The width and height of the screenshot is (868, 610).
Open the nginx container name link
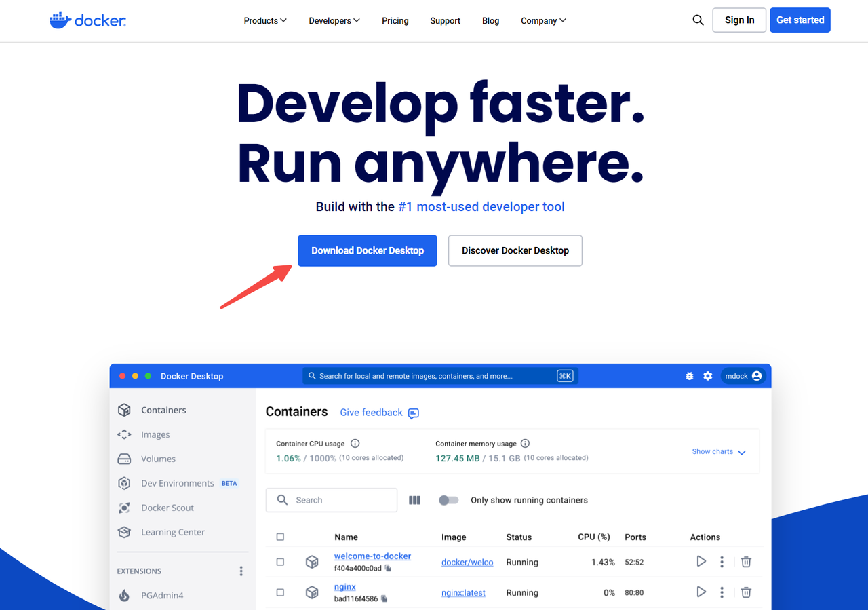pyautogui.click(x=345, y=586)
